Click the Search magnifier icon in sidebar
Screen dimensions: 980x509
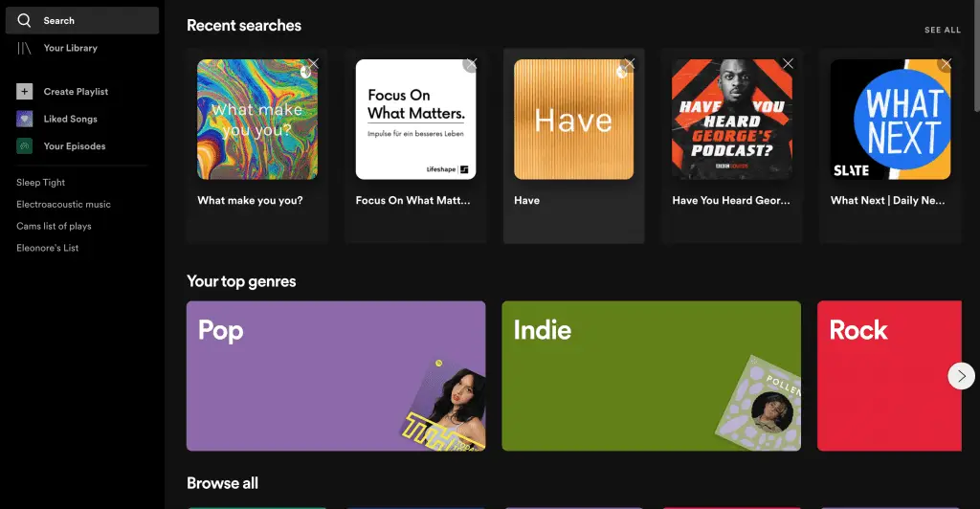pos(24,21)
